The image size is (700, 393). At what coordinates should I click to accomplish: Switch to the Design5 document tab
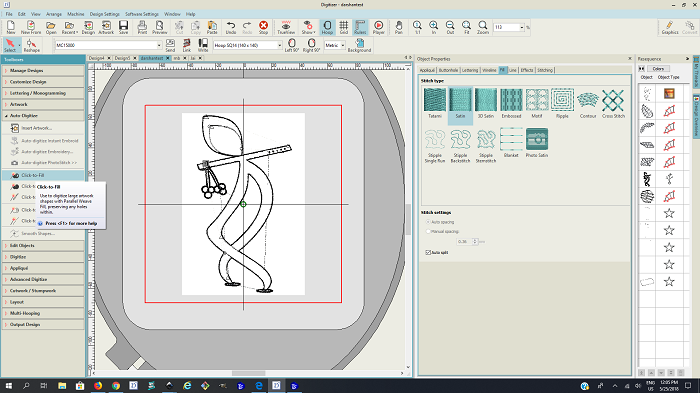click(x=122, y=58)
